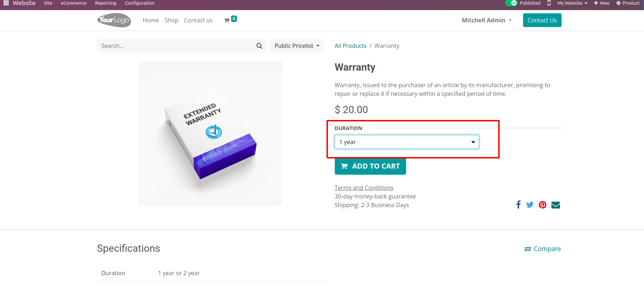Open the apps grid menu icon
Viewport: 644px width, 304px height.
tap(6, 3)
